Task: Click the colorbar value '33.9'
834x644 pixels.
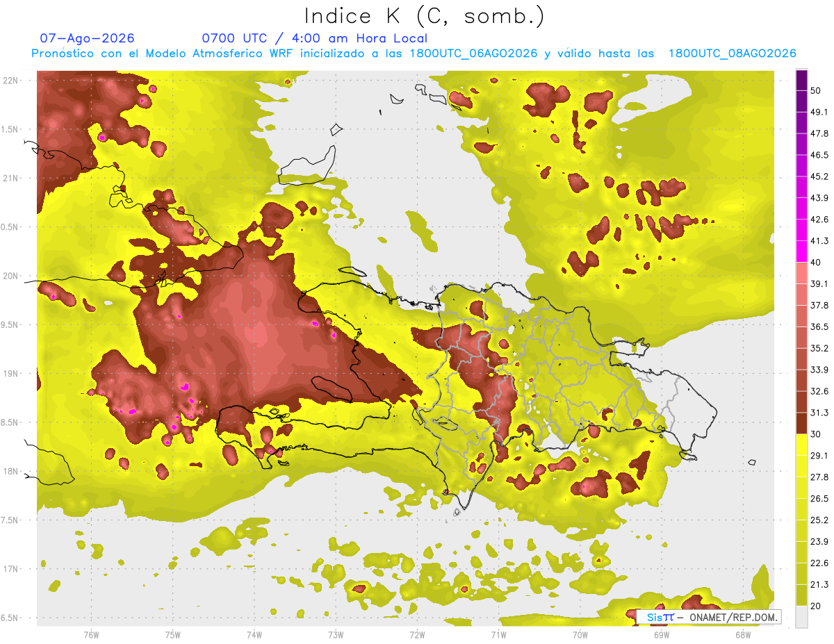Action: 819,370
